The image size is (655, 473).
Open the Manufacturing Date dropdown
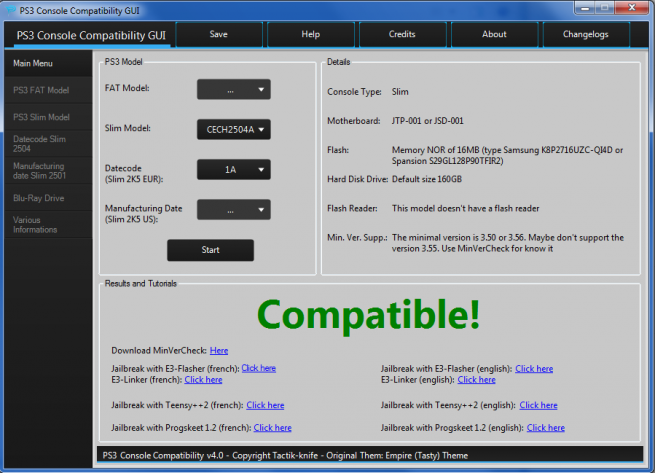[233, 210]
